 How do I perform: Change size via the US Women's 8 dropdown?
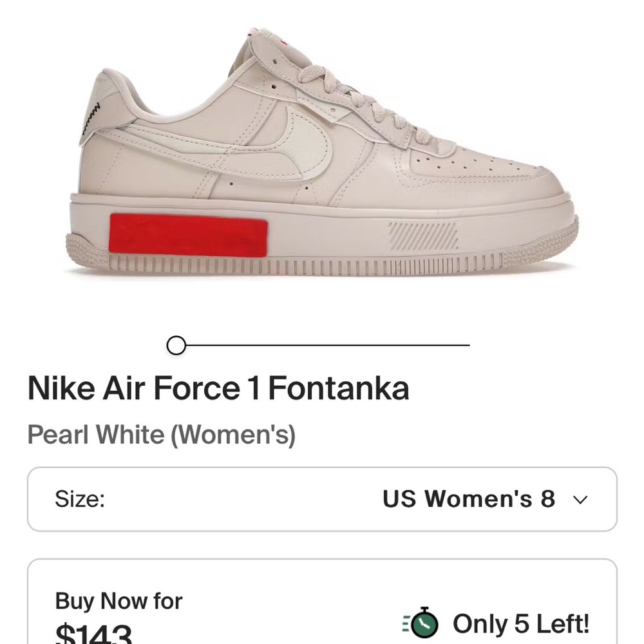pyautogui.click(x=470, y=499)
